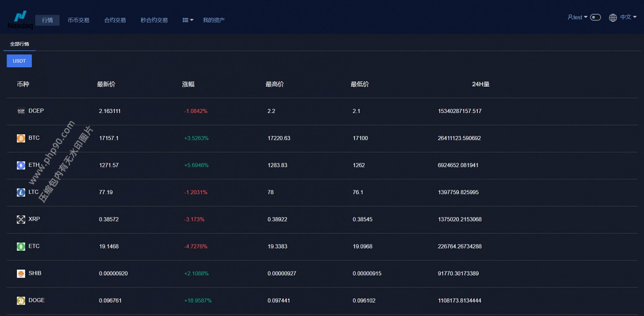The image size is (644, 316).
Task: Click the DCEP coin icon
Action: (21, 111)
